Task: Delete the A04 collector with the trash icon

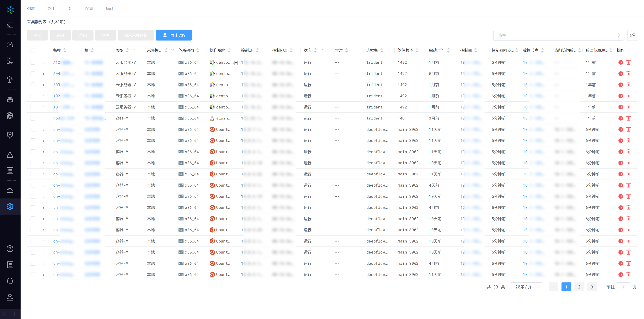Action: pyautogui.click(x=628, y=74)
